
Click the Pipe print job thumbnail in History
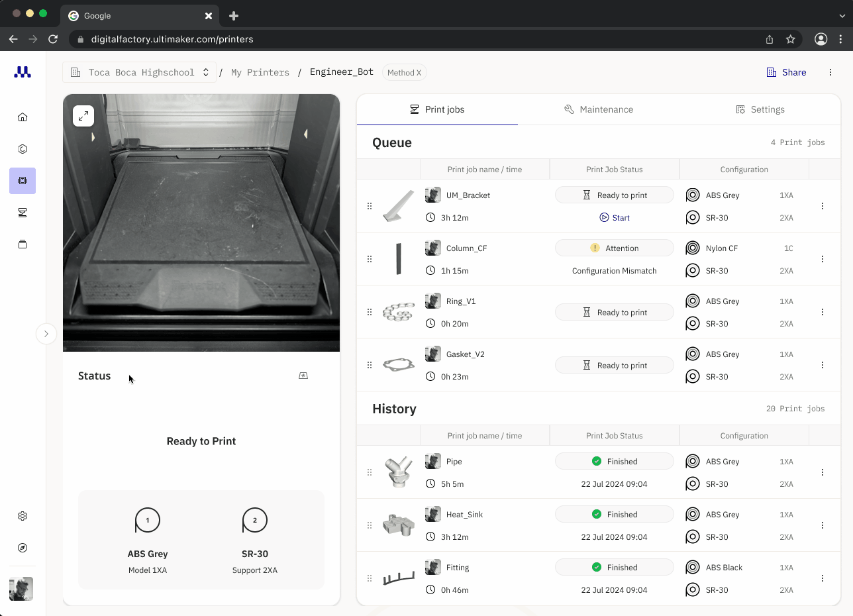pyautogui.click(x=398, y=472)
